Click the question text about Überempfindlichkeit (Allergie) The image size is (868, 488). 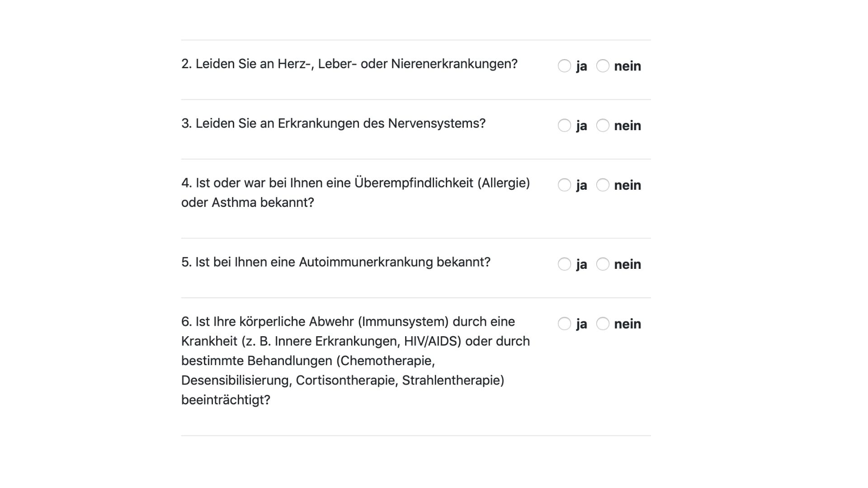[355, 183]
